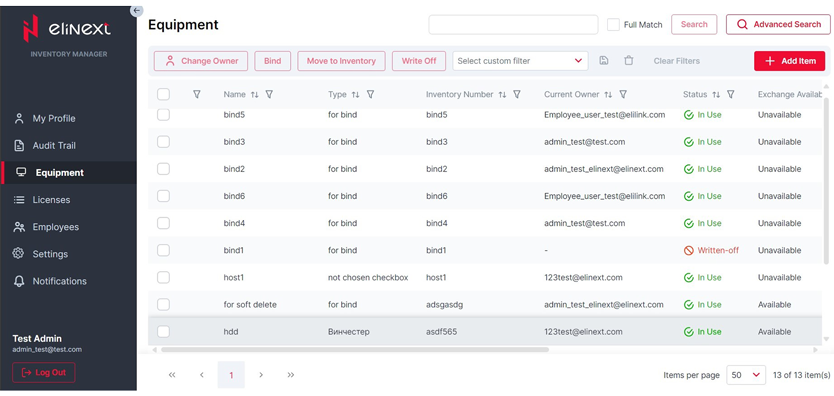Screen dimensions: 834x396
Task: Go to the previous page
Action: point(202,375)
